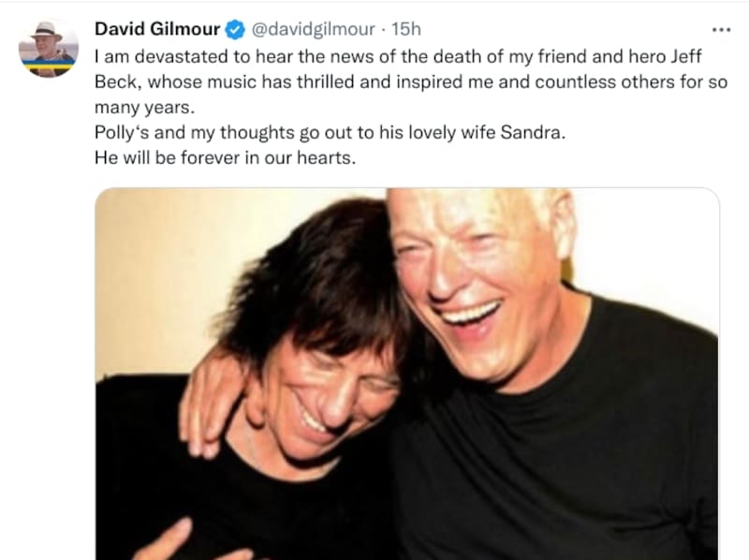
Task: Click the blue verified checkmark badge
Action: [235, 30]
